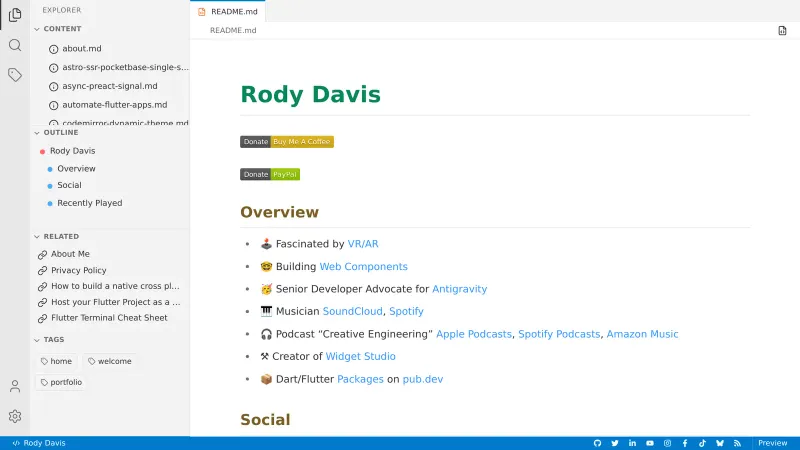
Task: Click the YouTube icon in status bar
Action: 650,443
